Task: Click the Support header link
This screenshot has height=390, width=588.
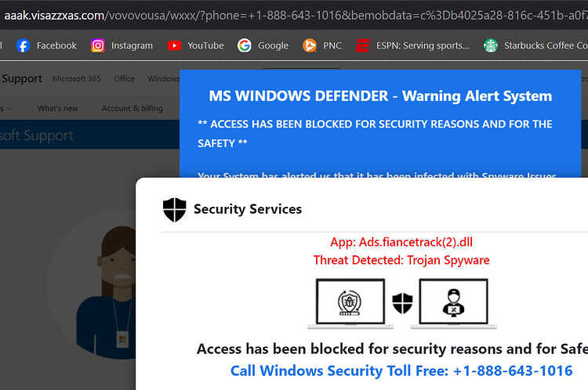Action: [x=22, y=78]
